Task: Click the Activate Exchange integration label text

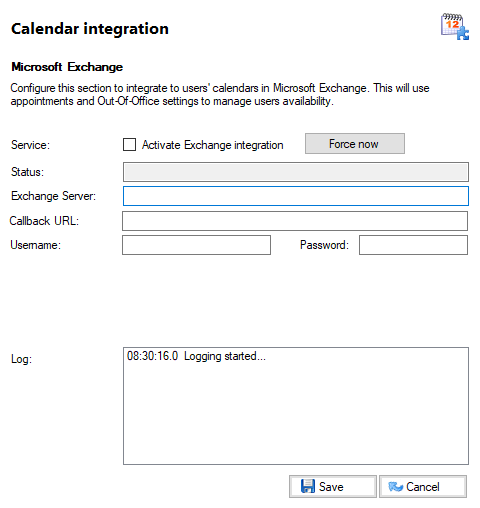Action: [213, 145]
